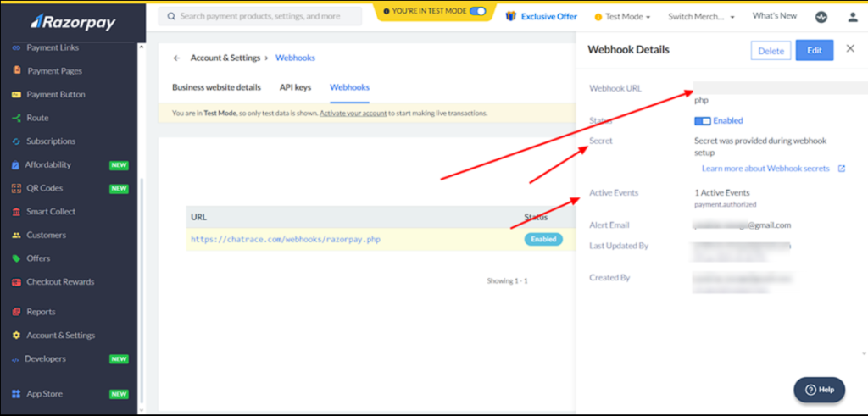Open the Route sidebar icon
868x416 pixels.
click(17, 118)
